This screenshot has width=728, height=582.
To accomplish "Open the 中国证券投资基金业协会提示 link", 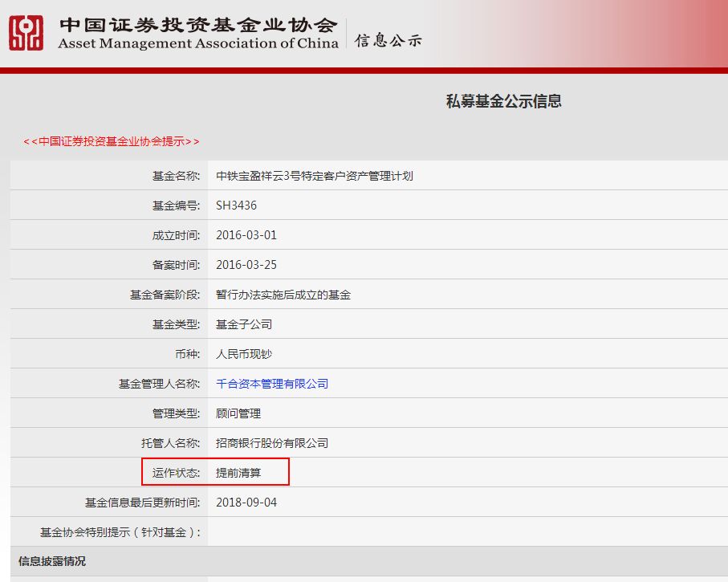I will coord(112,141).
